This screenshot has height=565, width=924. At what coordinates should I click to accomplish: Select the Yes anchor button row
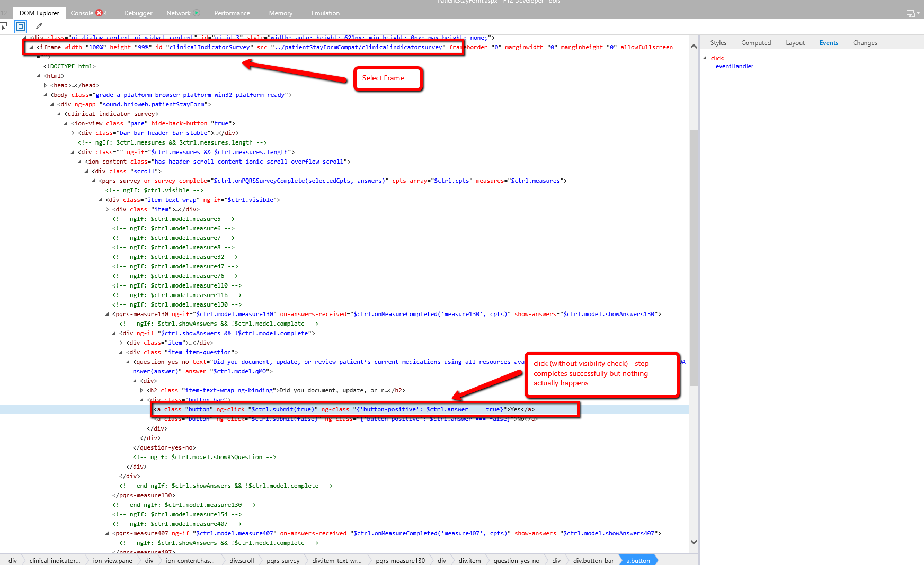(344, 409)
